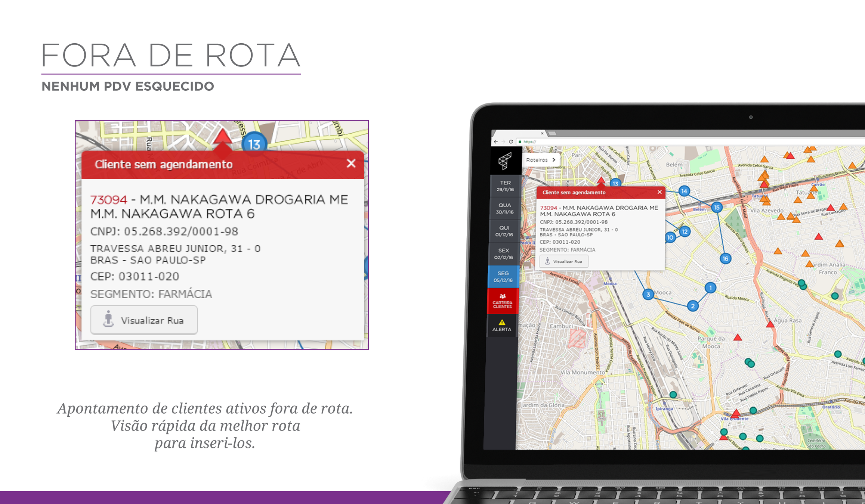The width and height of the screenshot is (865, 504).
Task: Close the large Cliente sem agendamento popup
Action: (351, 164)
